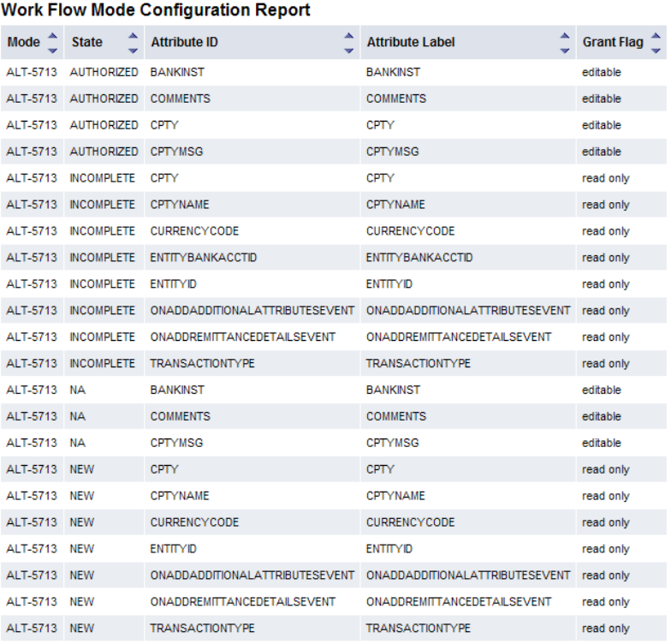Click the first INCOMPLETE state cell
This screenshot has height=644, width=671.
[102, 178]
